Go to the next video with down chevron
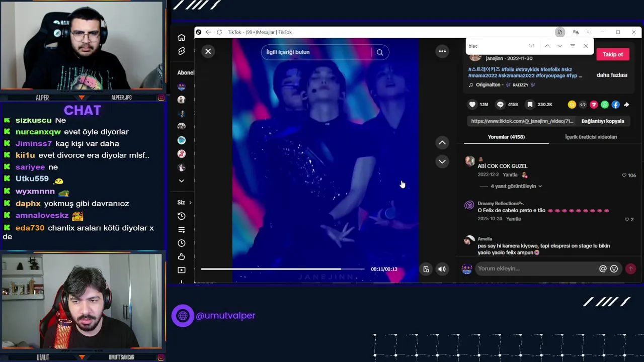Screen dimensions: 644x362 pos(442,161)
